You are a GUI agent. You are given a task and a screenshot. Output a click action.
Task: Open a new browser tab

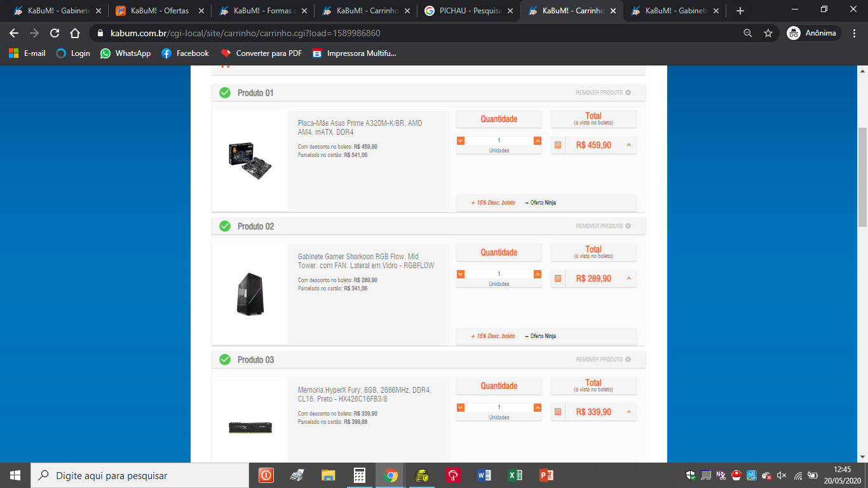coord(740,11)
